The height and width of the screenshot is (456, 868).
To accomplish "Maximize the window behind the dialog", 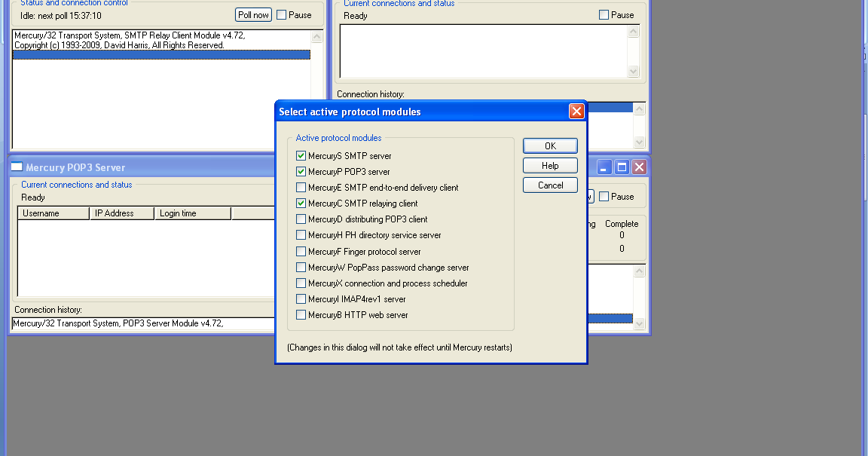I will (622, 167).
